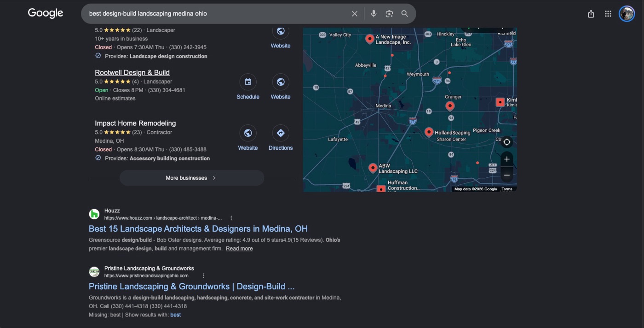Viewport: 644px width, 328px height.
Task: Select A New Image Landscape map pin
Action: [x=369, y=39]
